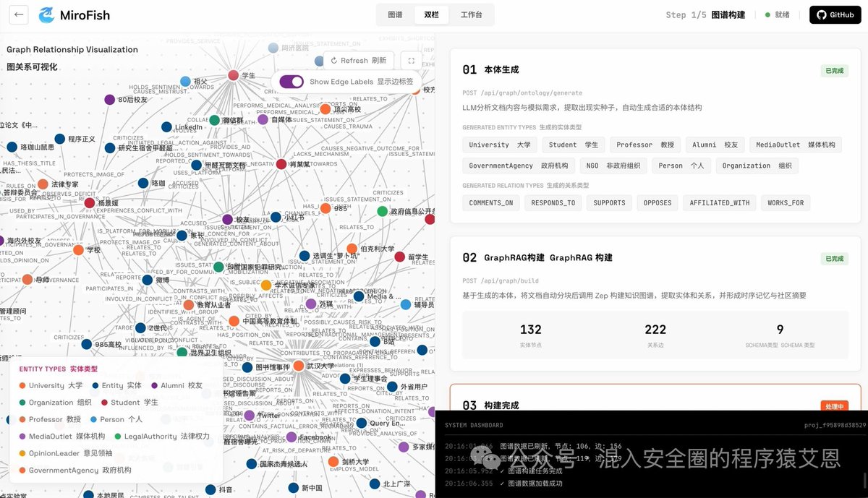Click the COMMENTS_ON relation tag
The height and width of the screenshot is (498, 868).
tap(491, 203)
